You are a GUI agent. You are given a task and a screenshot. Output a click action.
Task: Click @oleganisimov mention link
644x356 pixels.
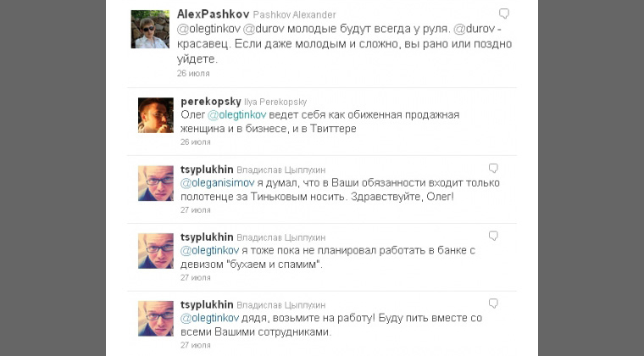(217, 183)
